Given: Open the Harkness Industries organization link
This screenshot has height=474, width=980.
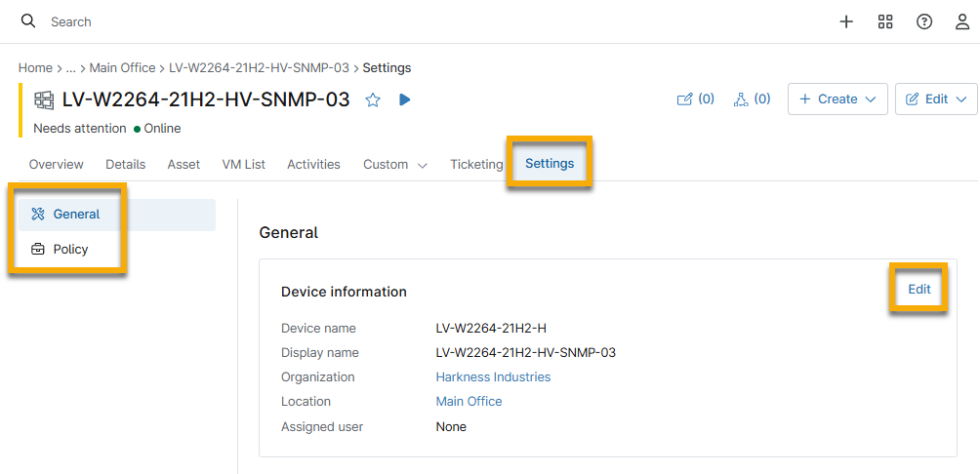Looking at the screenshot, I should tap(493, 377).
